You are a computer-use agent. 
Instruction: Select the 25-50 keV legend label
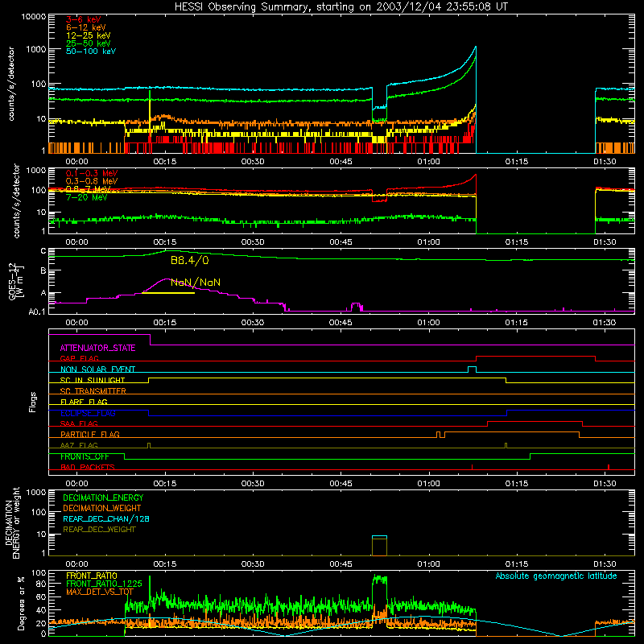pyautogui.click(x=88, y=43)
